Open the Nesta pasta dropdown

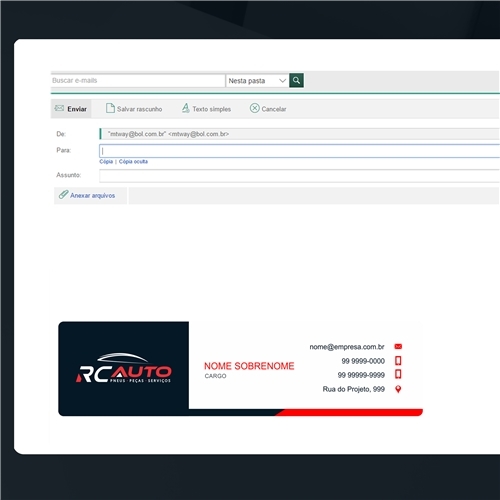point(257,81)
